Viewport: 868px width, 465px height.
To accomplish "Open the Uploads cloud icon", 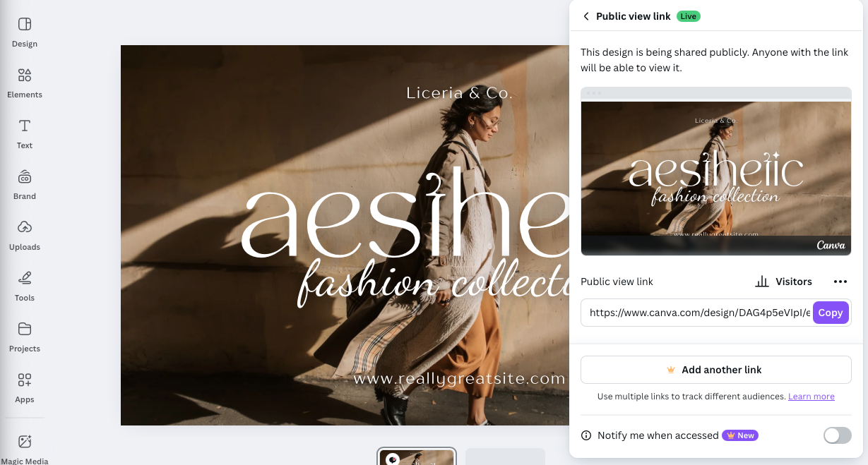I will (x=25, y=228).
